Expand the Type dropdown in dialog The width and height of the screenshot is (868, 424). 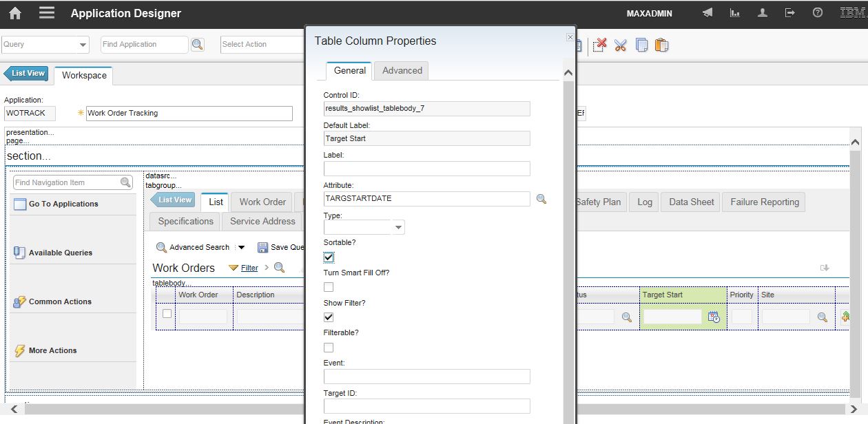(x=398, y=227)
